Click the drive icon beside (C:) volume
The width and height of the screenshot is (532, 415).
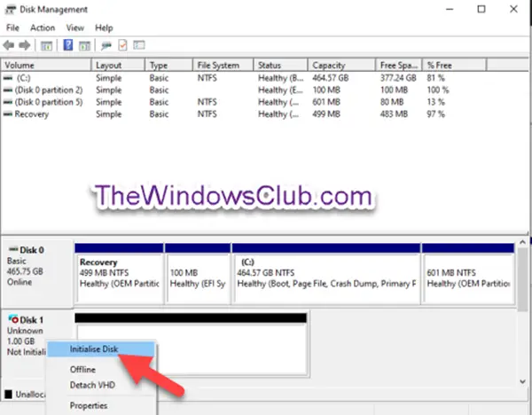pyautogui.click(x=8, y=78)
